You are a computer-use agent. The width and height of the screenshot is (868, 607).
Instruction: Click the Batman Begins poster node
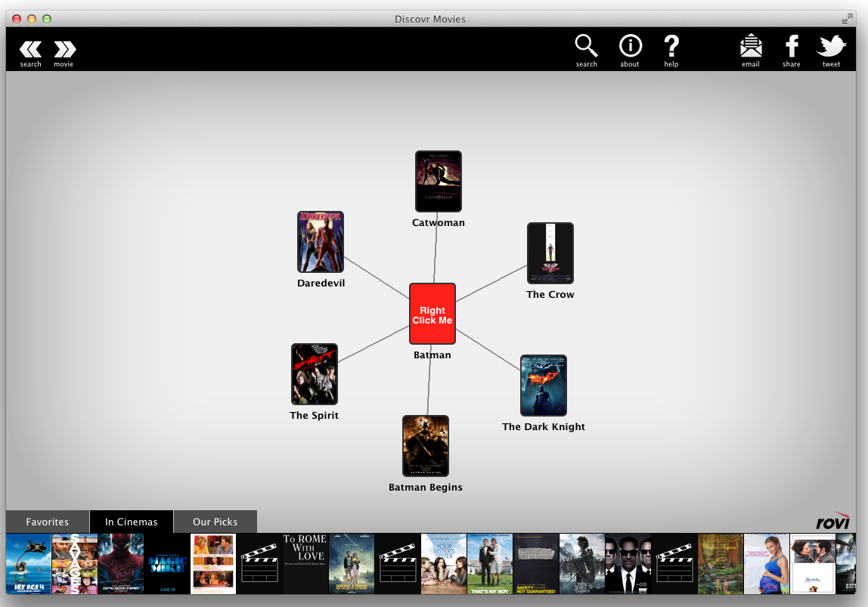[x=426, y=446]
